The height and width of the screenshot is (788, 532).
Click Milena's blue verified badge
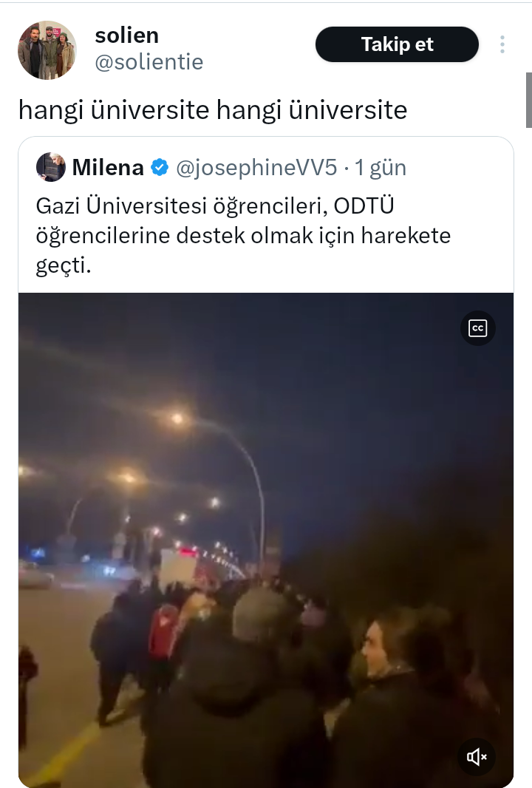point(160,167)
